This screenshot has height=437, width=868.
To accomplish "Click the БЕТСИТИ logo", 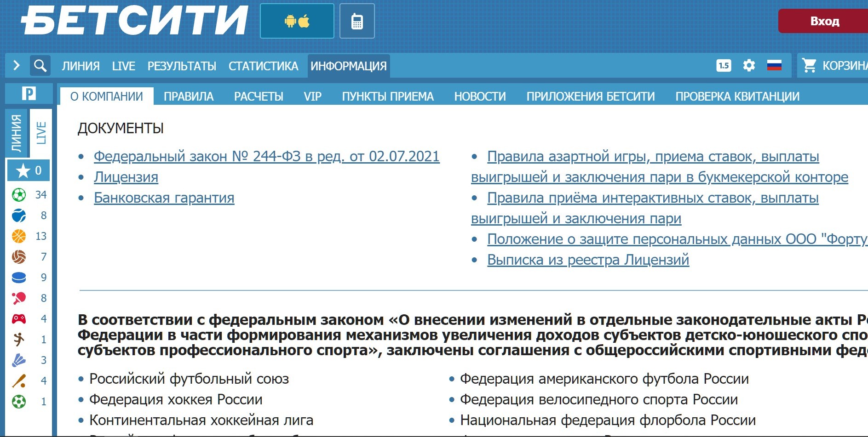I will pos(134,21).
